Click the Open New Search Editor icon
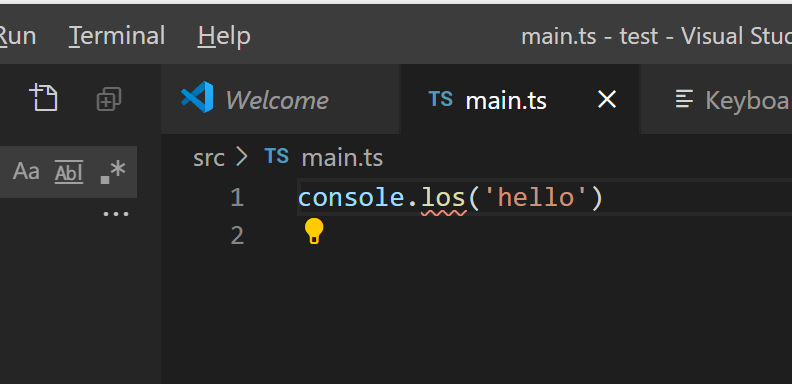The height and width of the screenshot is (384, 792). click(x=44, y=98)
